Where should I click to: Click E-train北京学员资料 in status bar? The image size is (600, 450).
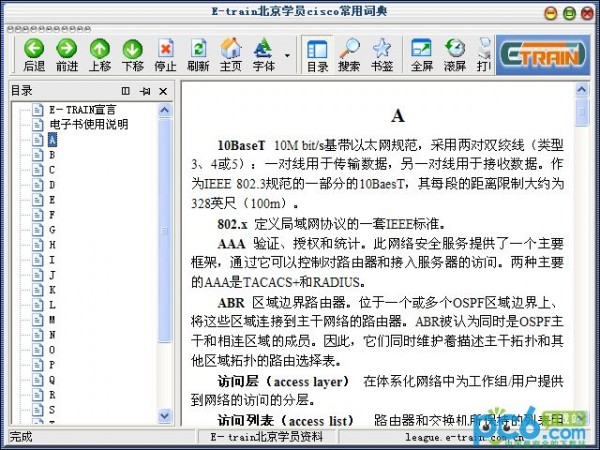click(267, 436)
